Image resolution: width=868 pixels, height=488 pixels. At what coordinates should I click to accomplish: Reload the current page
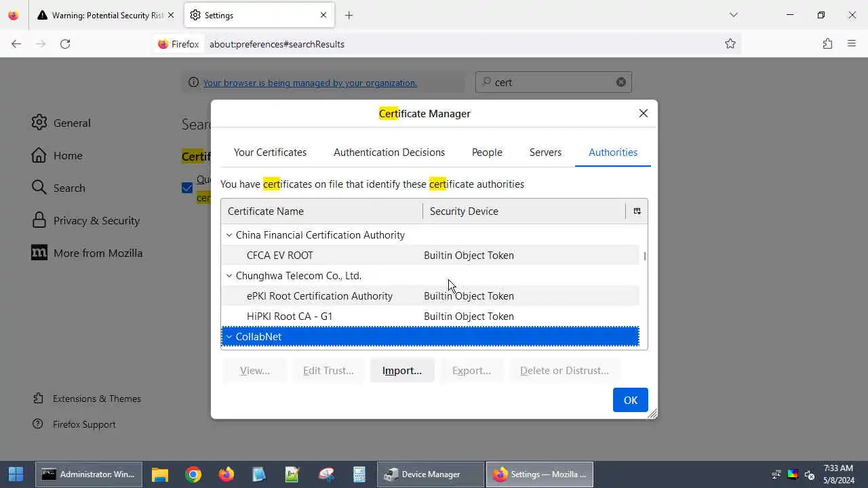pos(65,44)
